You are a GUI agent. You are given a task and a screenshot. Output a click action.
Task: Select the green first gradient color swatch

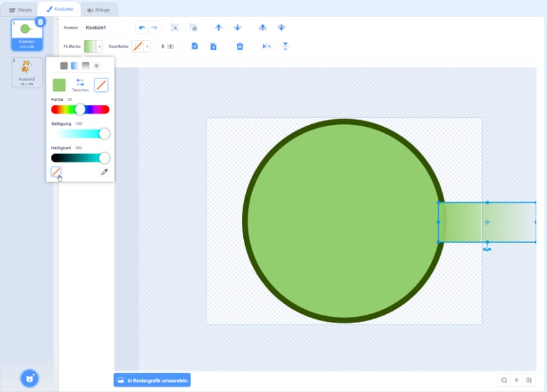coord(59,85)
